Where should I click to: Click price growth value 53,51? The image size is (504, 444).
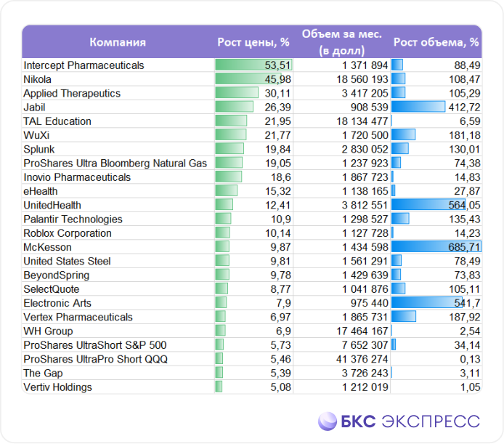click(x=277, y=65)
